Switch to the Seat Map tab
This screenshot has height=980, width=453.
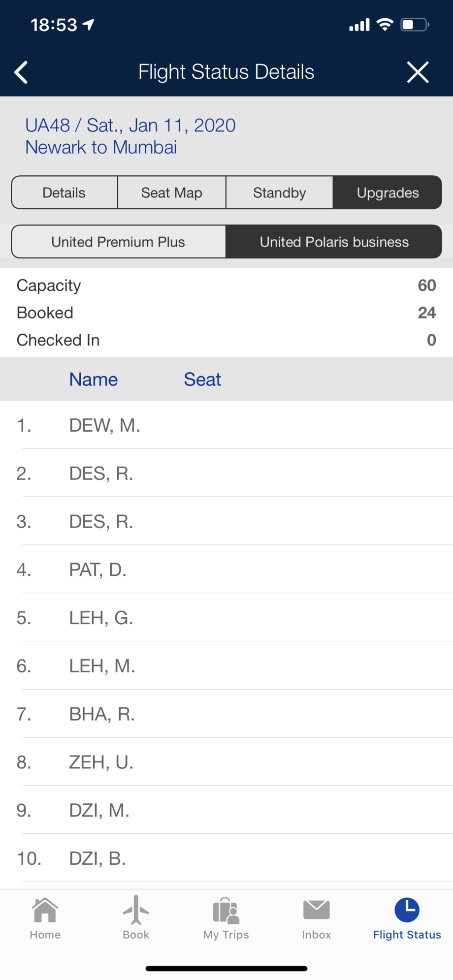click(x=171, y=192)
